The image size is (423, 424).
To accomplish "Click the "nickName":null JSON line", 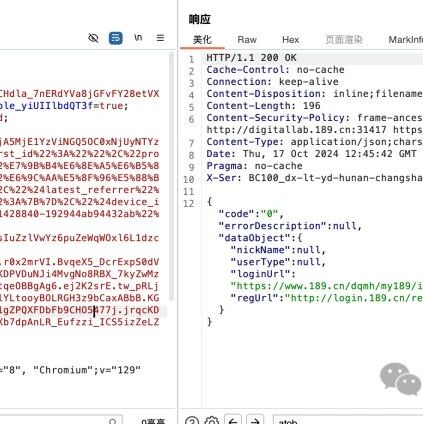I will [x=278, y=250].
